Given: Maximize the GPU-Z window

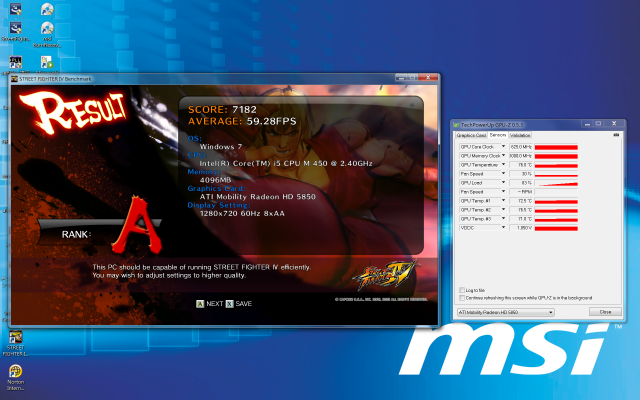Looking at the screenshot, I should point(598,124).
